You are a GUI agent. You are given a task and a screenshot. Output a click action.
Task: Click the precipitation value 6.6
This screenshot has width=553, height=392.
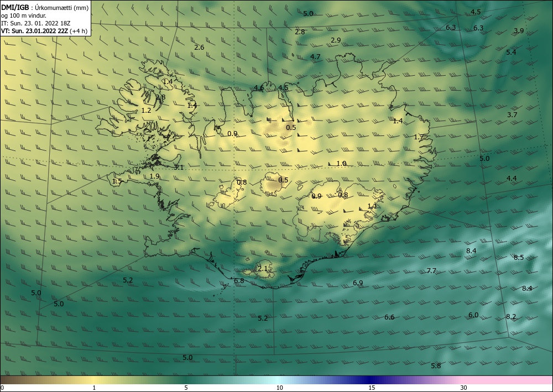(x=389, y=317)
